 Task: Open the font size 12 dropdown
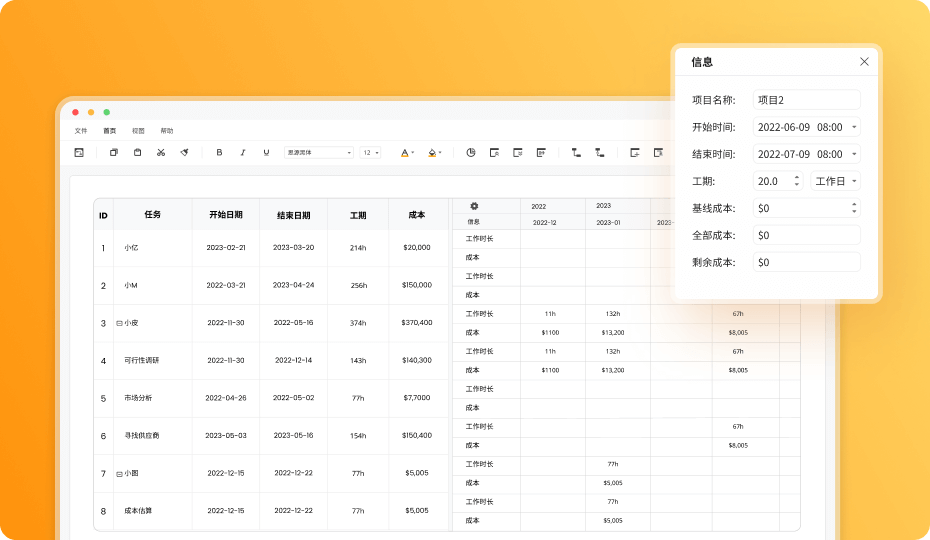click(371, 153)
